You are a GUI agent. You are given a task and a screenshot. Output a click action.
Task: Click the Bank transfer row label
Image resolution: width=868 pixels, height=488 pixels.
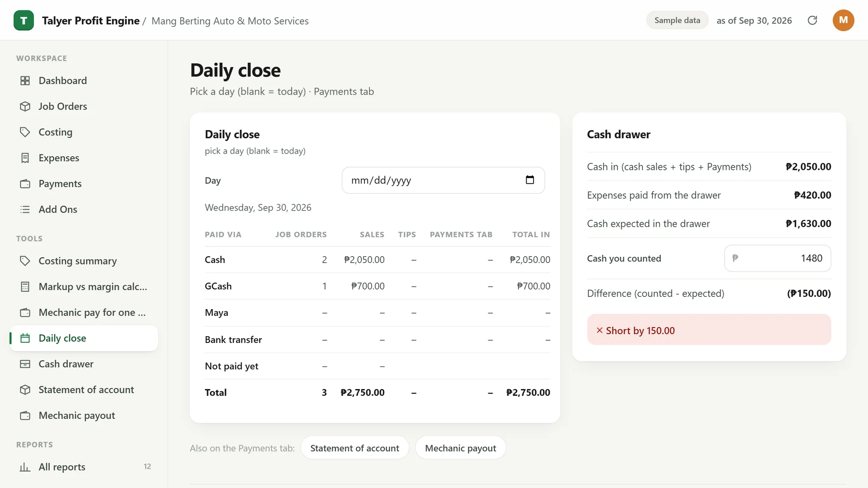coord(233,339)
